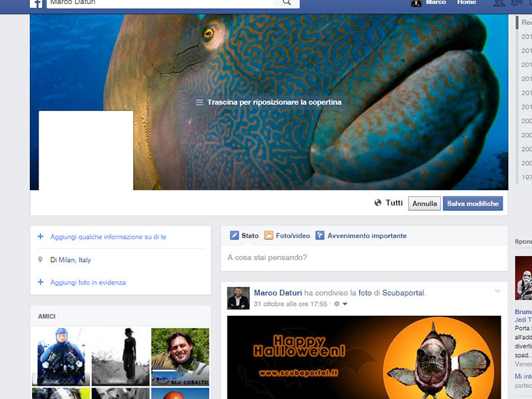532x399 pixels.
Task: Open the post audience gear dropdown
Action: (340, 304)
